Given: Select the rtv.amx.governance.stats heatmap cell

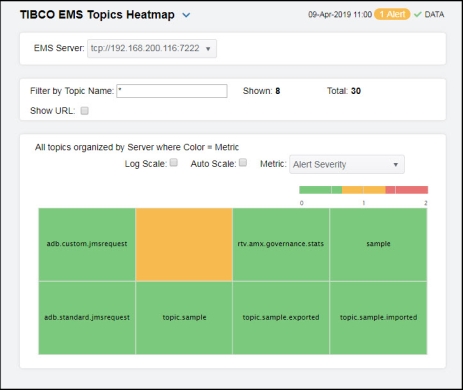Looking at the screenshot, I should [281, 244].
